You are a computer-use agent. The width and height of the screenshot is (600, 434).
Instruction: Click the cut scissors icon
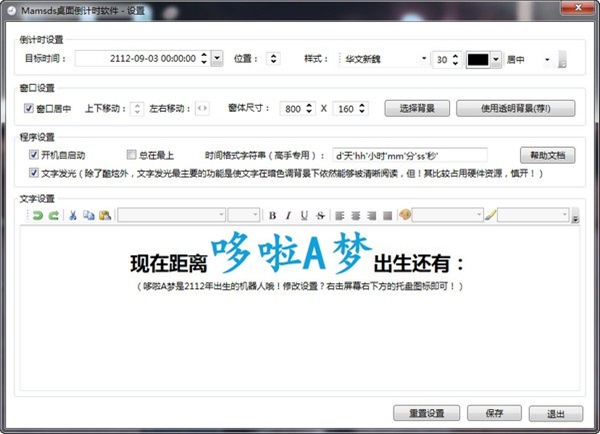coord(73,215)
